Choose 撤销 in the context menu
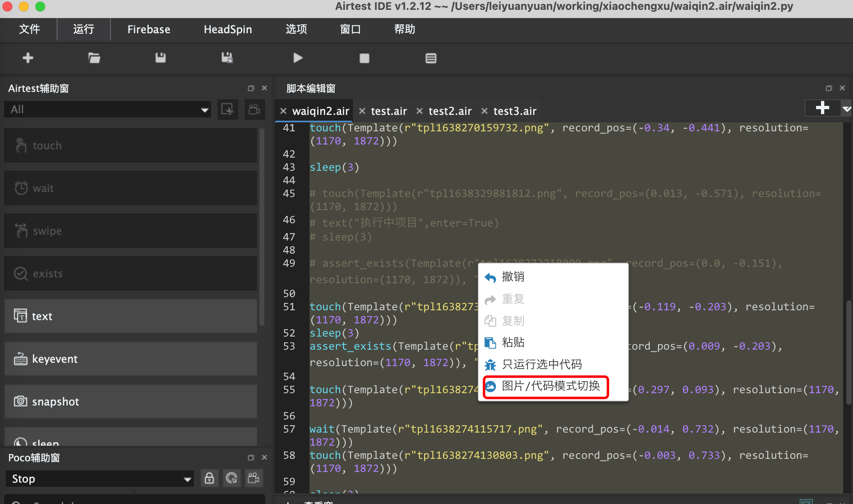 coord(553,277)
